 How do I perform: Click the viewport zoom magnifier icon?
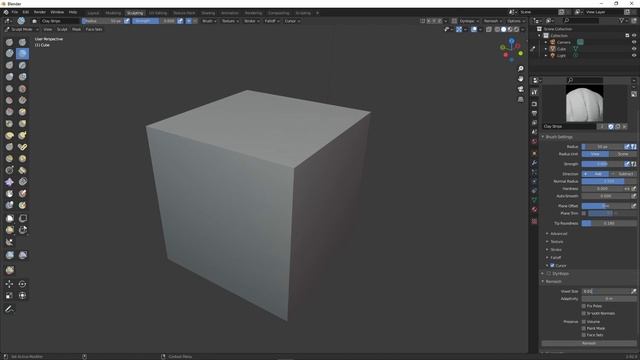click(520, 69)
